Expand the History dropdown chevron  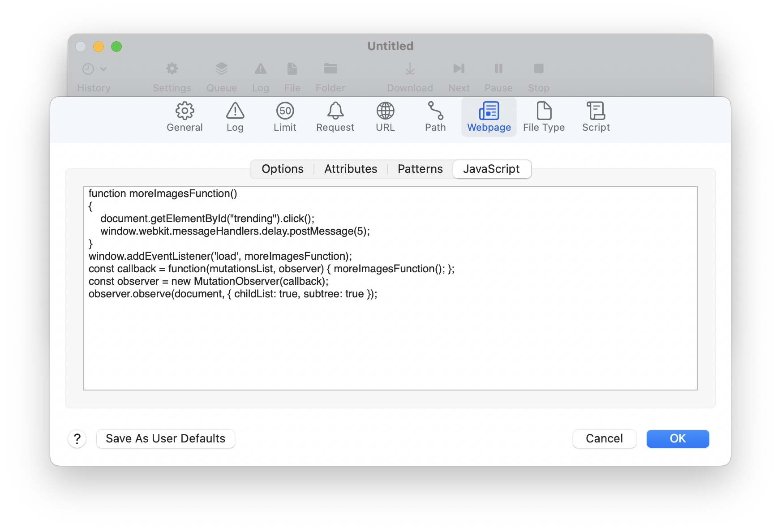tap(103, 69)
